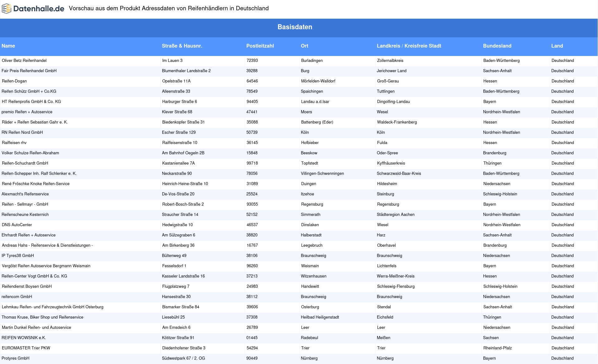Screen dimensions: 598x364
Task: Select address Am Bahnhof Oegeln 2B
Action: coord(183,153)
